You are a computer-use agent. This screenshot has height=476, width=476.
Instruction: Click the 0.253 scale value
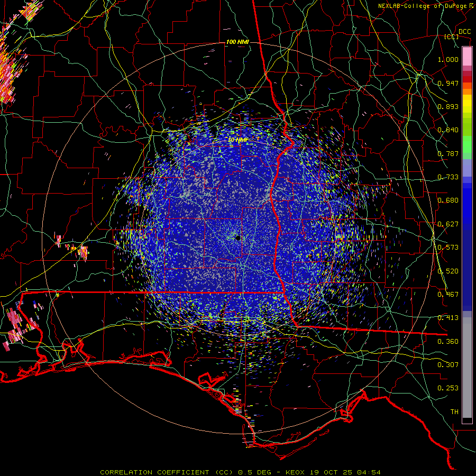(448, 388)
